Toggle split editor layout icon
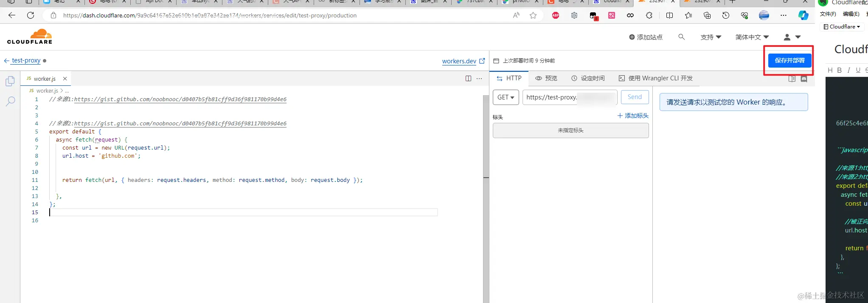This screenshot has width=868, height=303. [x=468, y=79]
